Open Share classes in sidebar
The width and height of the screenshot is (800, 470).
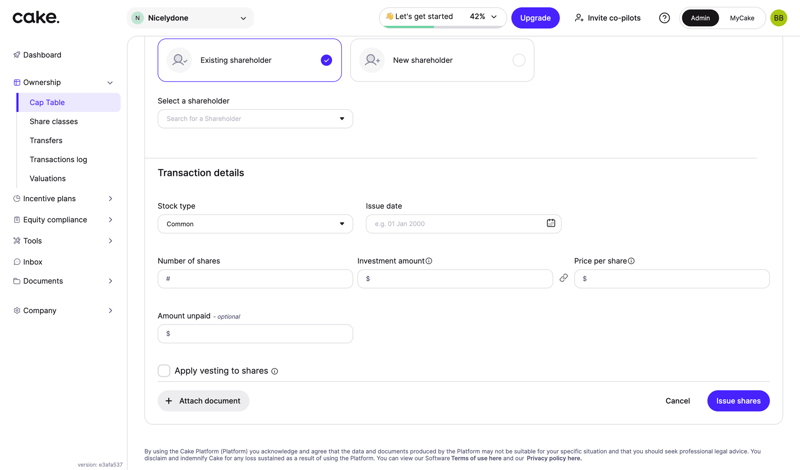pyautogui.click(x=54, y=121)
